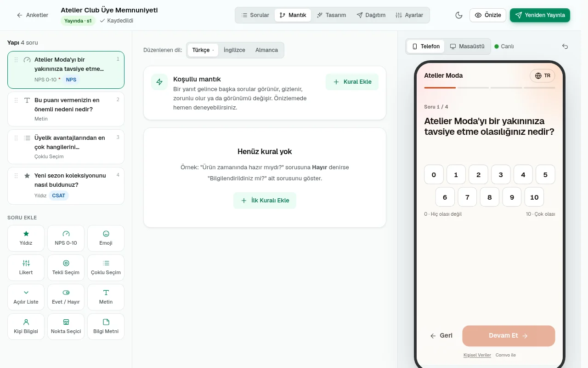The image size is (588, 368).
Task: Add an Emoji question type
Action: pyautogui.click(x=106, y=238)
